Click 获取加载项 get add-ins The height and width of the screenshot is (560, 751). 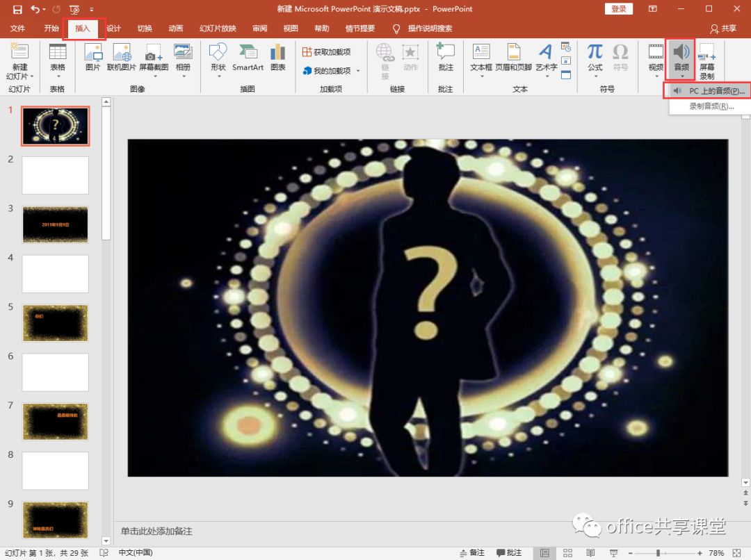coord(327,51)
